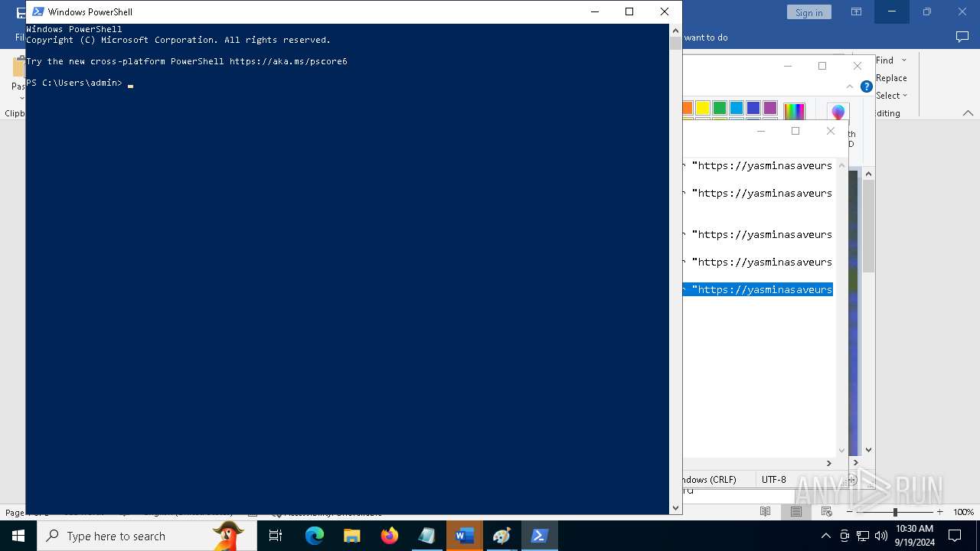Click the PowerShell icon in the title bar

tap(38, 11)
